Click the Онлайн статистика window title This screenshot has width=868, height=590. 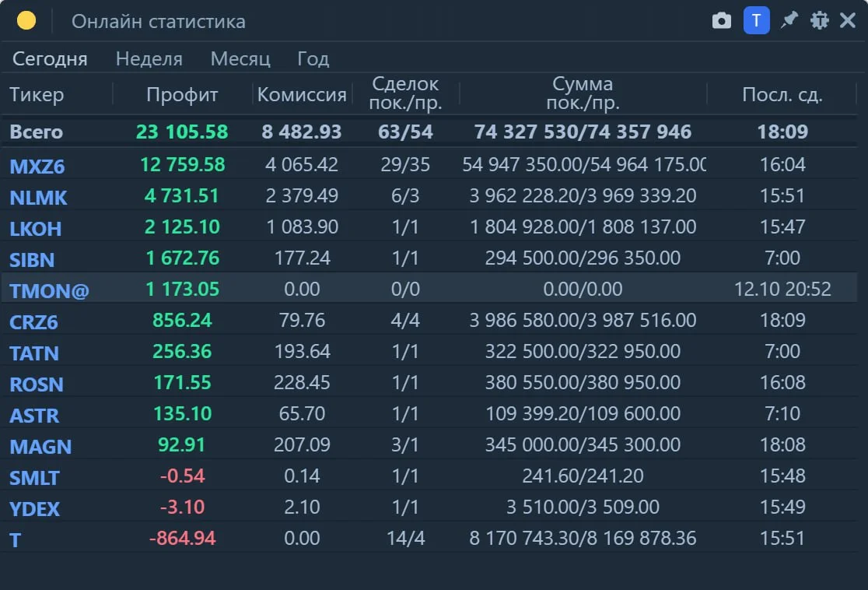[159, 22]
